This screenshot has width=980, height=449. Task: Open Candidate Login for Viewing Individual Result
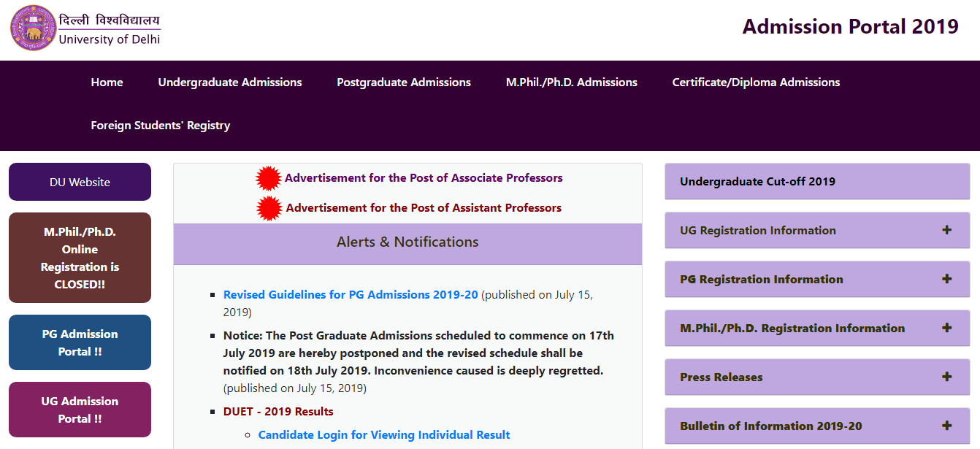(384, 435)
